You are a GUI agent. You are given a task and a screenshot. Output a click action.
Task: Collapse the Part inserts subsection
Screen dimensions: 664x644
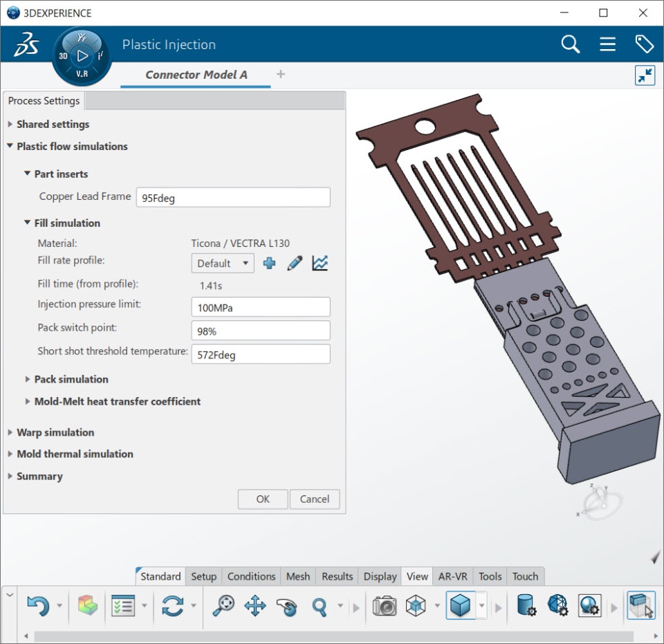point(27,173)
